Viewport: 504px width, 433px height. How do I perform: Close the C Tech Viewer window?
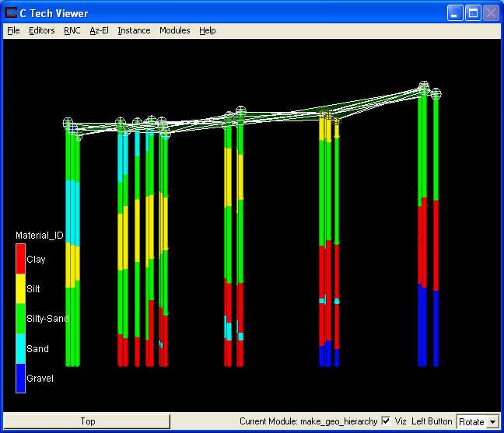point(491,13)
